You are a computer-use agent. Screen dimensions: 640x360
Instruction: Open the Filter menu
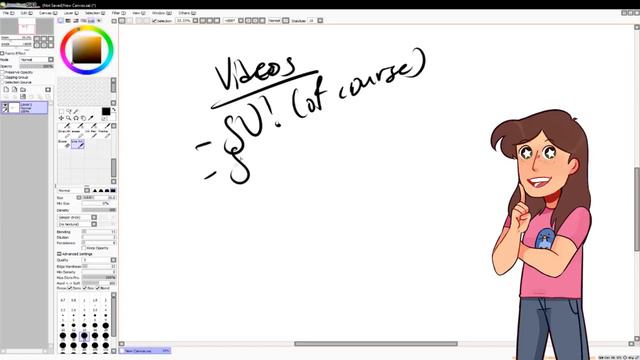tap(118, 13)
